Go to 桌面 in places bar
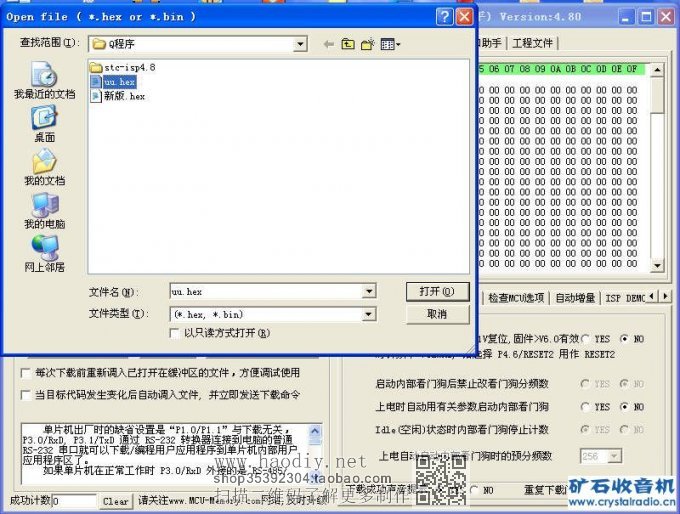This screenshot has width=680, height=514. [x=44, y=124]
